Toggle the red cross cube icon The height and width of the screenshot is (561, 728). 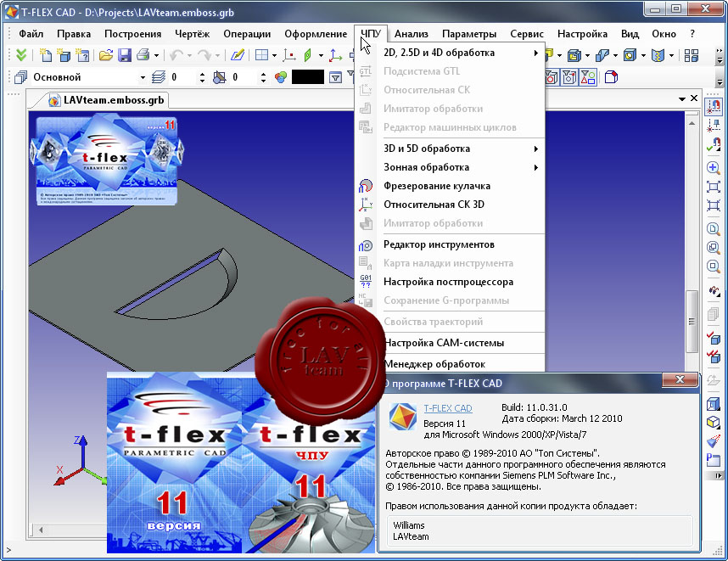[713, 356]
